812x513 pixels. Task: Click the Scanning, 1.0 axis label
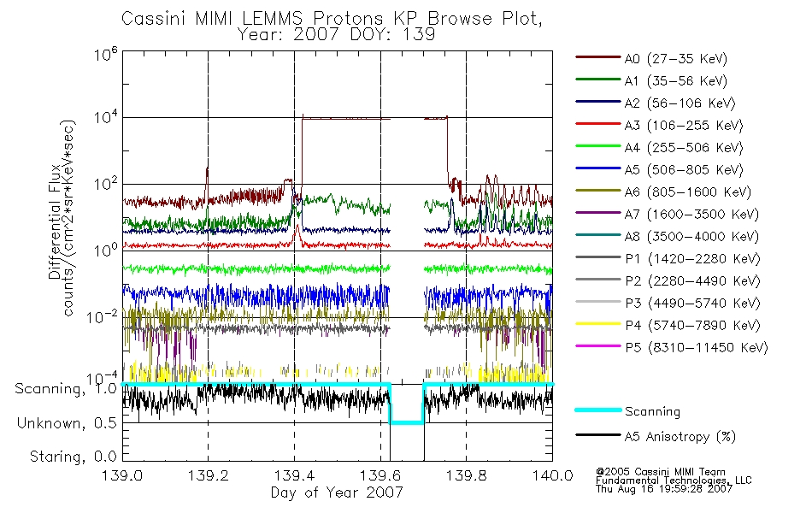point(66,389)
